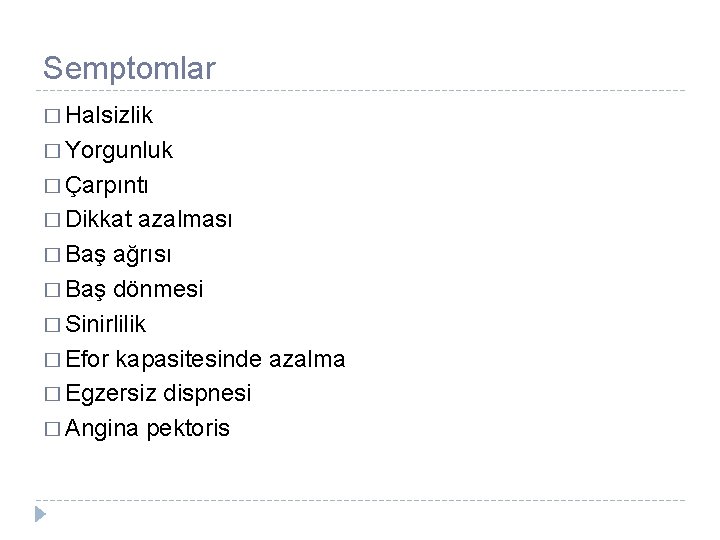Click the Egzersiz dispnesi line
Image resolution: width=720 pixels, height=540 pixels.
tap(158, 394)
